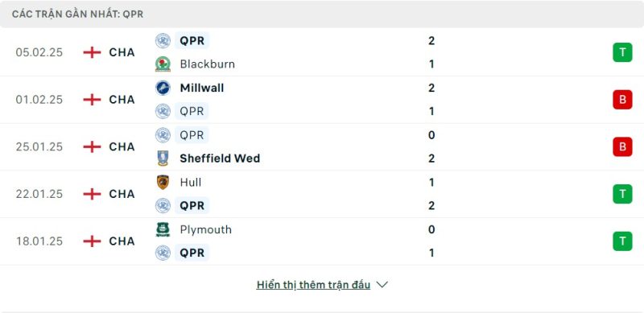The width and height of the screenshot is (644, 313).
Task: Click the 'CÁC TRẬN GẦN NHẤT: QPR' header
Action: click(77, 14)
